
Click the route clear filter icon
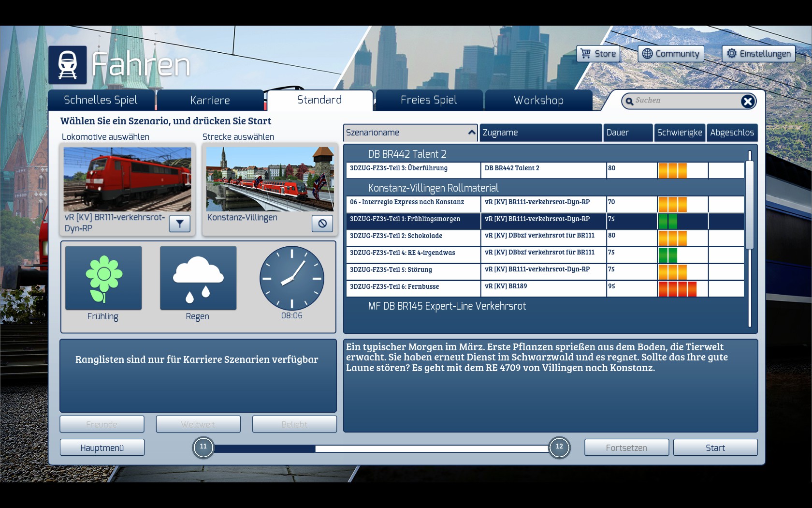click(x=322, y=224)
